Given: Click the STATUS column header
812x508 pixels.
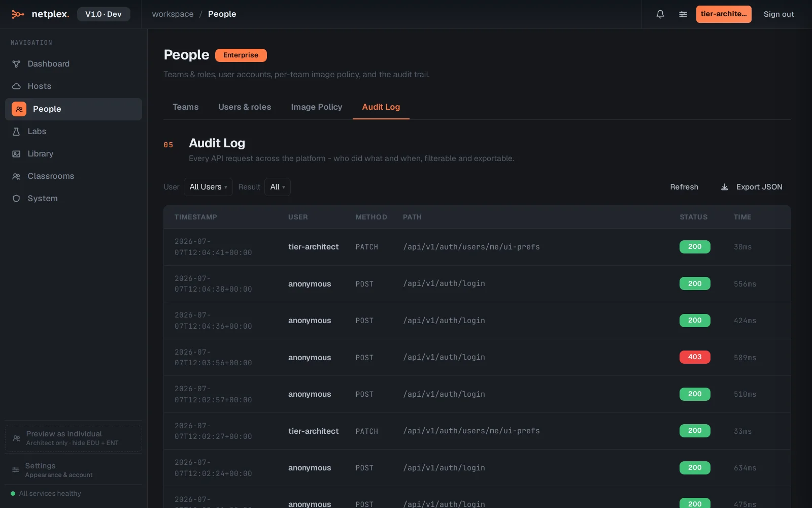Looking at the screenshot, I should (x=694, y=217).
